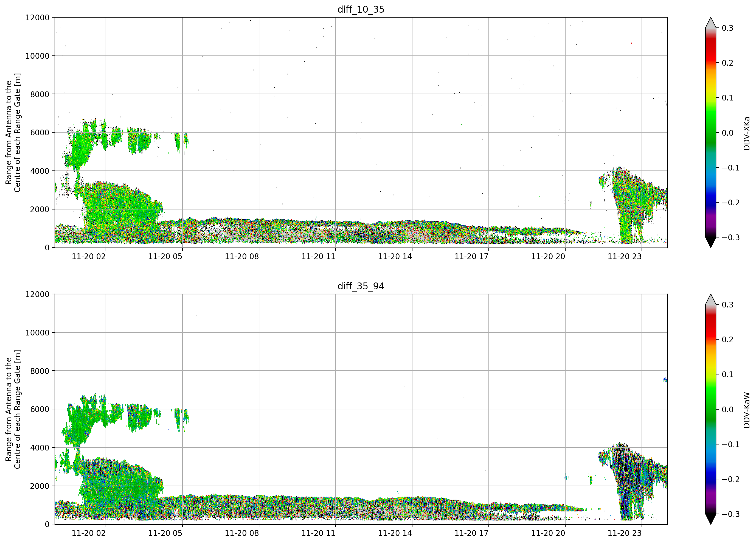The height and width of the screenshot is (543, 756).
Task: Select the DDV-XKa colorbar label
Action: [x=747, y=133]
